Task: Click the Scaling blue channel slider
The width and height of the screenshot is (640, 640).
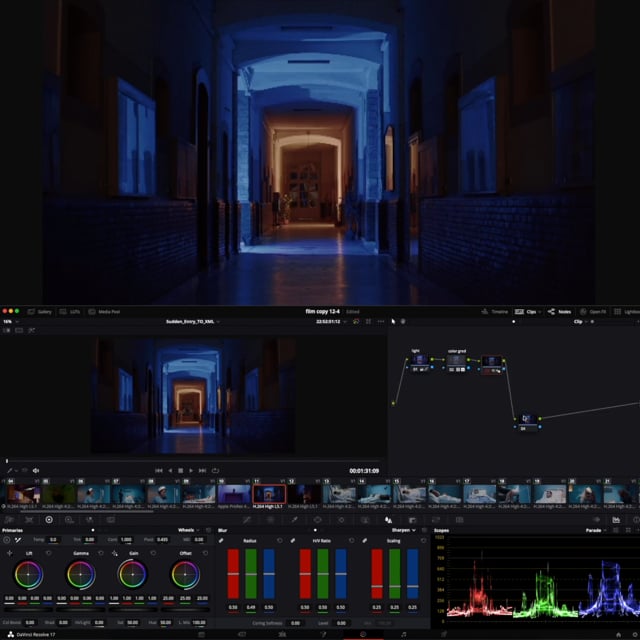Action: [413, 574]
